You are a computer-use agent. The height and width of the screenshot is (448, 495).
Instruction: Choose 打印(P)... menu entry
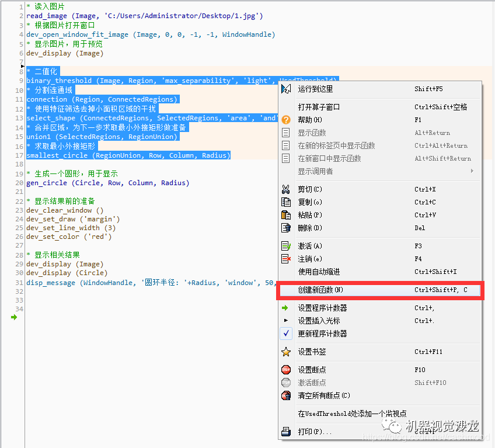tap(380, 431)
